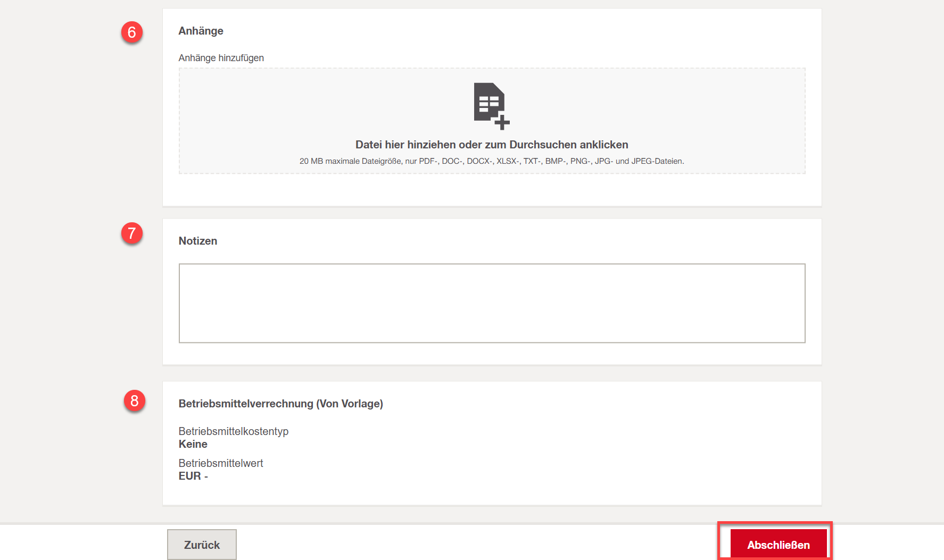Click the file size limit hint text
Image resolution: width=944 pixels, height=560 pixels.
point(492,161)
